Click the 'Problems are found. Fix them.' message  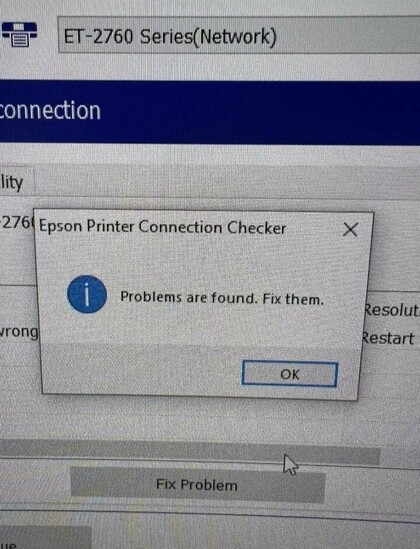point(222,298)
